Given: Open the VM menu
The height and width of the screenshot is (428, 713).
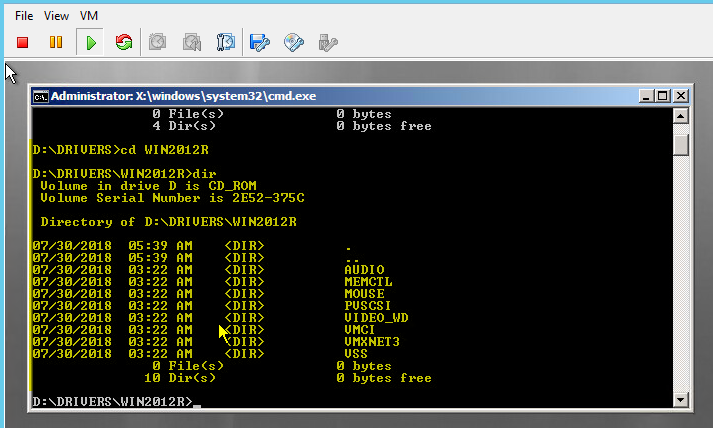Looking at the screenshot, I should 89,16.
